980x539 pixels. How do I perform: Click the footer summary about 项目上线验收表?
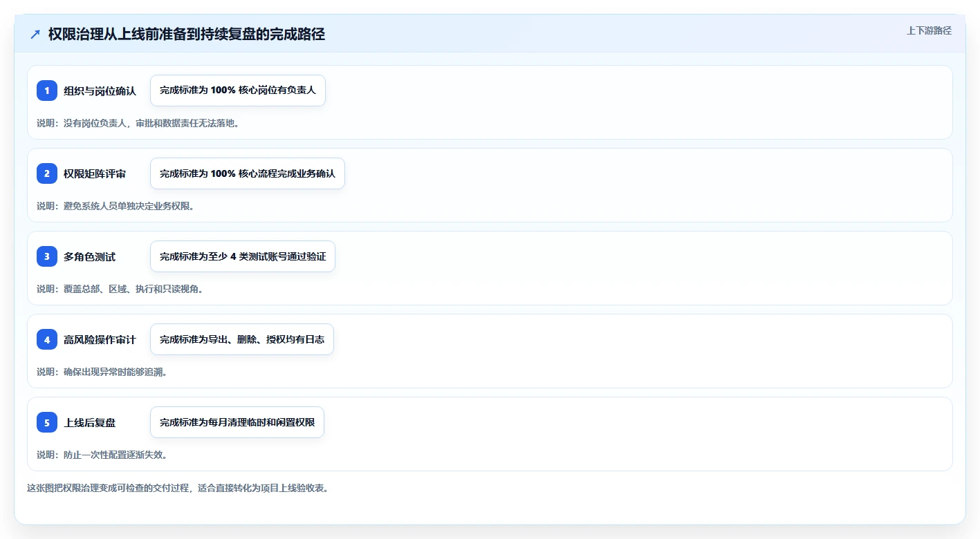(x=178, y=488)
